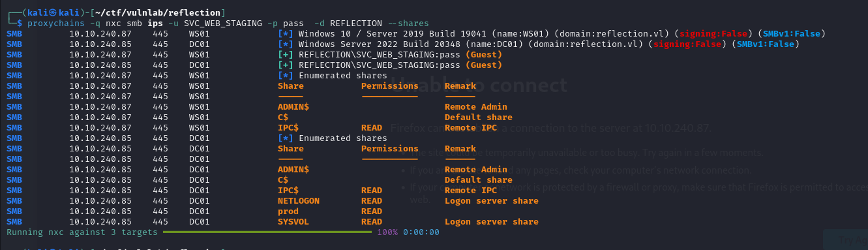The image size is (868, 250).
Task: Click the bold 'ips' argument in command
Action: click(155, 23)
